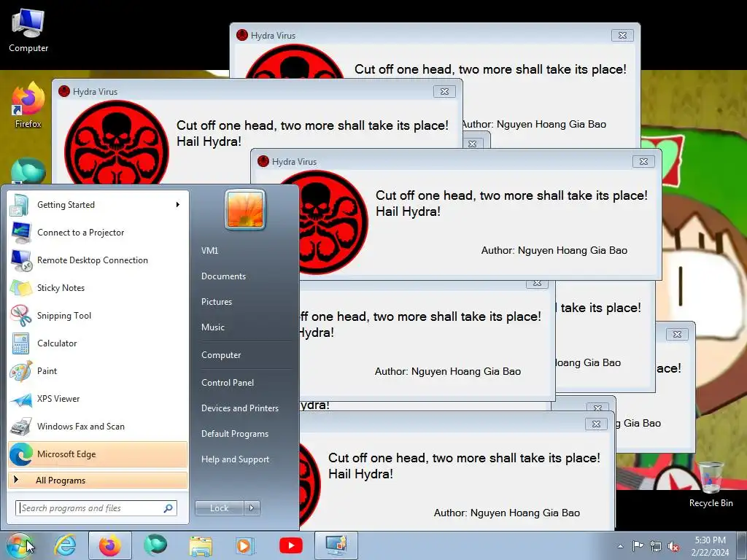This screenshot has height=560, width=747.
Task: Click the Start orb button
Action: click(19, 545)
